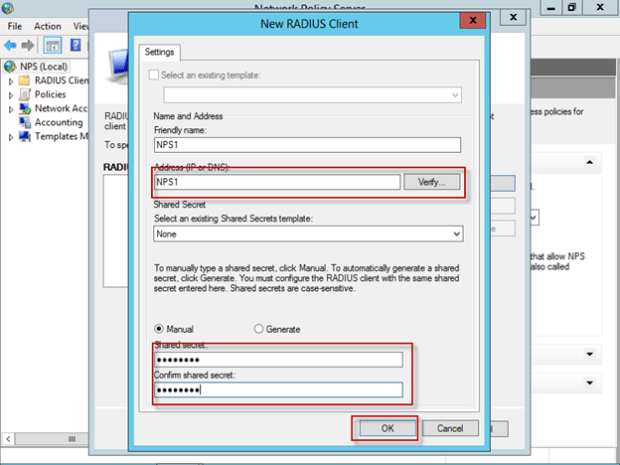Viewport: 620px width, 465px height.
Task: Expand the RADIUS Clients tree node arrow
Action: pyautogui.click(x=12, y=80)
